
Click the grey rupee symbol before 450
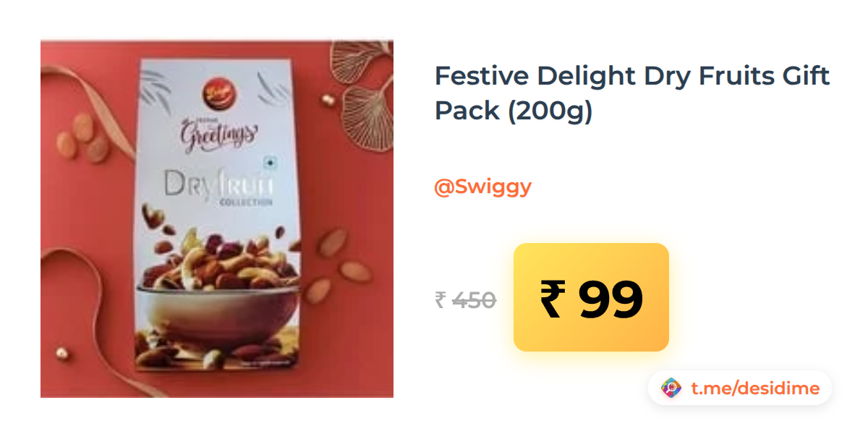(440, 299)
